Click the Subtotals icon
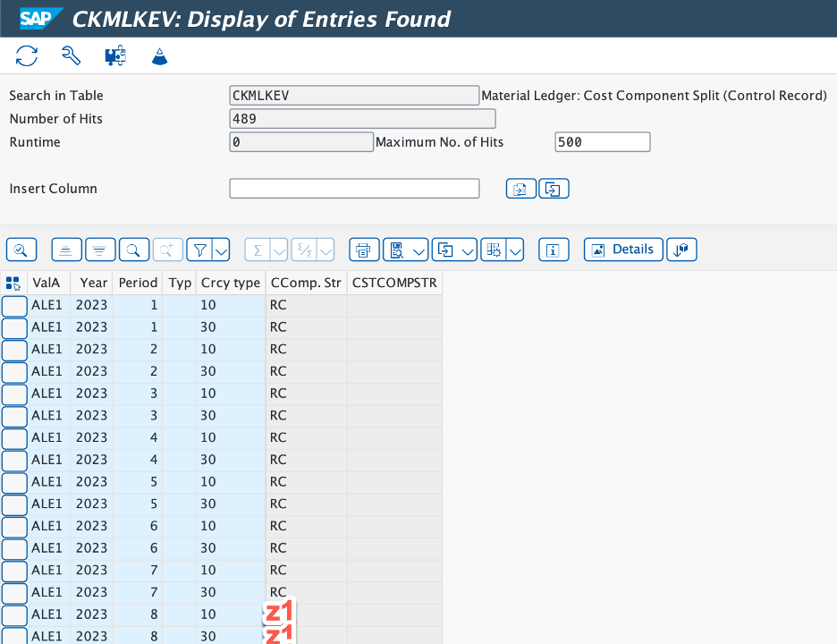Viewport: 837px width, 644px height. pyautogui.click(x=304, y=250)
